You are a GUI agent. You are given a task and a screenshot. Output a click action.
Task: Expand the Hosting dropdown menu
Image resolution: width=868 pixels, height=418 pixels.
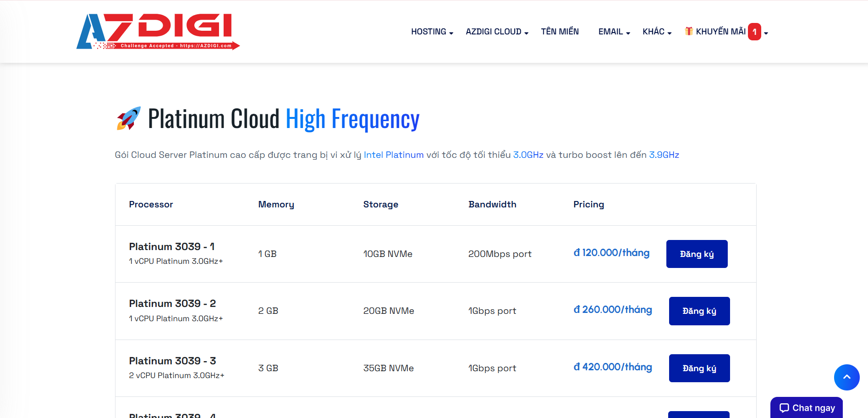click(432, 32)
